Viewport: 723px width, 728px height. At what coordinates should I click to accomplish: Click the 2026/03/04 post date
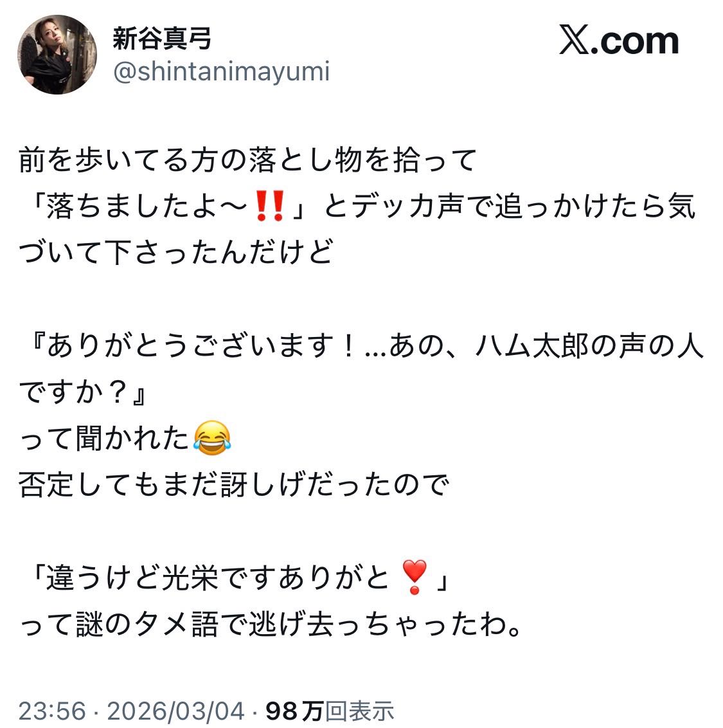click(176, 711)
